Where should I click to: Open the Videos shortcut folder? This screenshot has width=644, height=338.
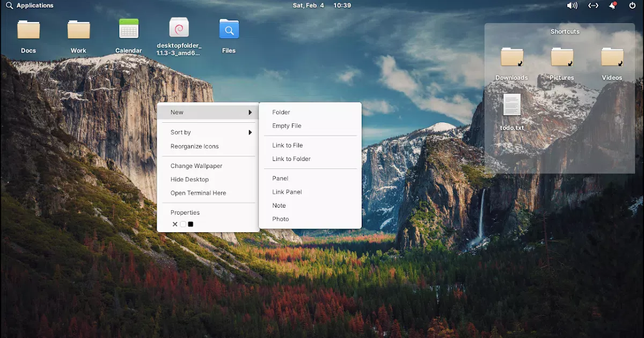[611, 58]
